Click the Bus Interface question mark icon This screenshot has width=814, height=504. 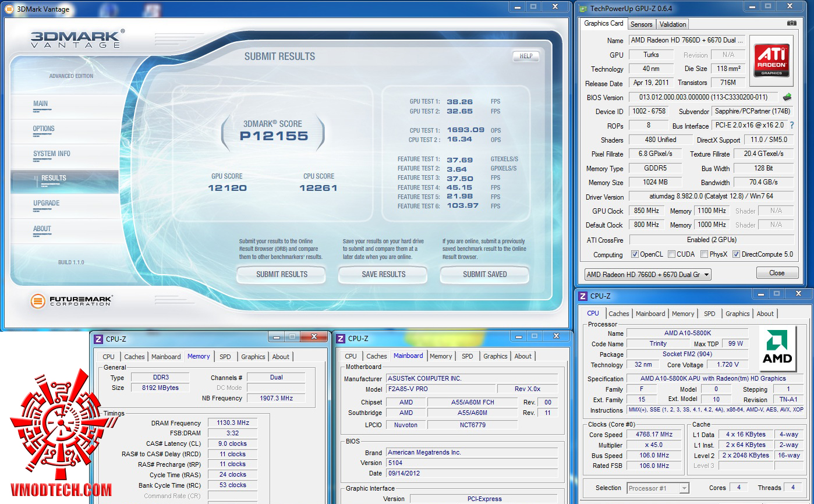coord(792,125)
